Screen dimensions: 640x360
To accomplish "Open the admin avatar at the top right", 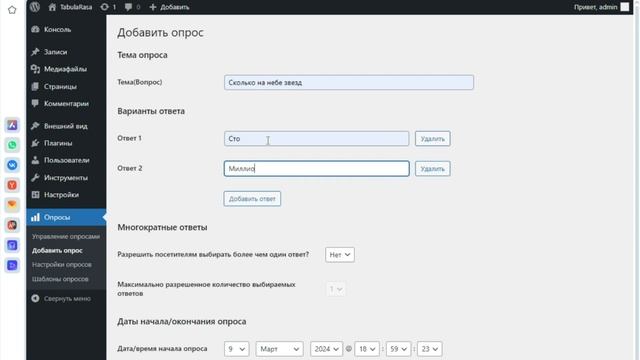I will coord(624,7).
